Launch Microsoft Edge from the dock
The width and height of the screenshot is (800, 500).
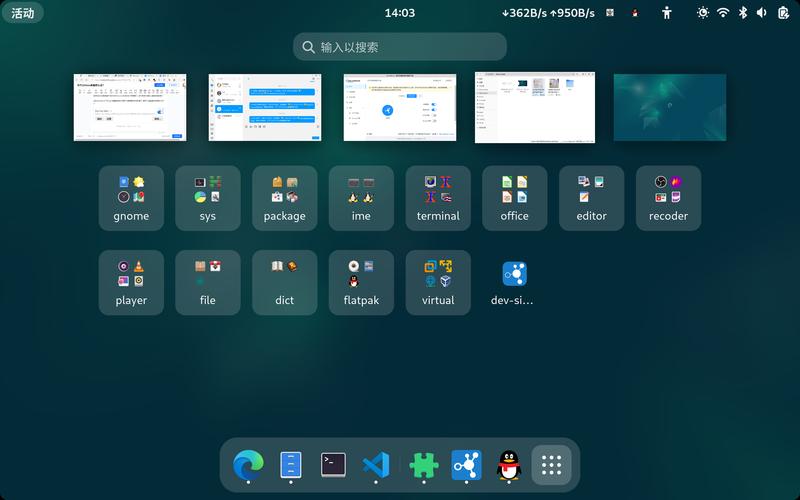coord(248,465)
